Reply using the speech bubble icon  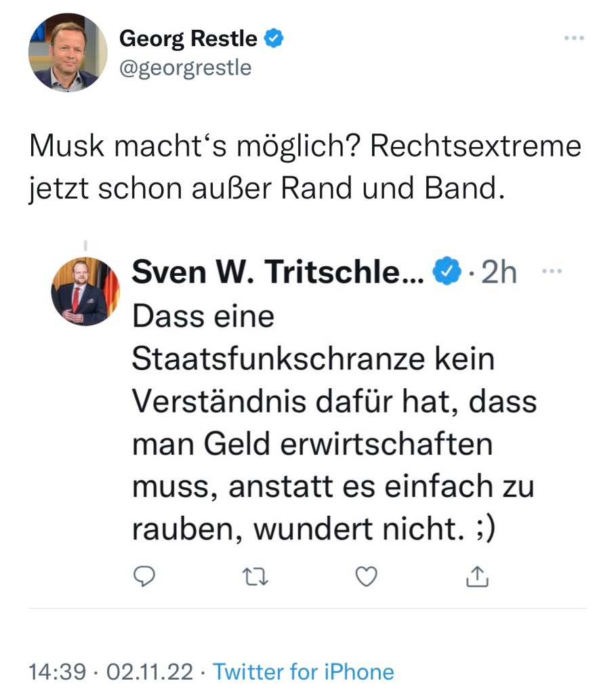pos(144,576)
